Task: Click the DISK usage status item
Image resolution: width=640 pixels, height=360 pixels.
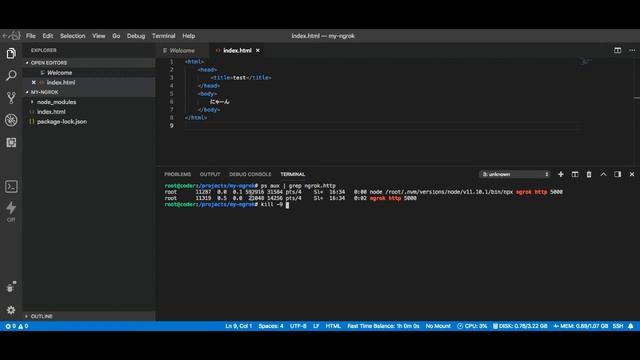Action: 520,326
